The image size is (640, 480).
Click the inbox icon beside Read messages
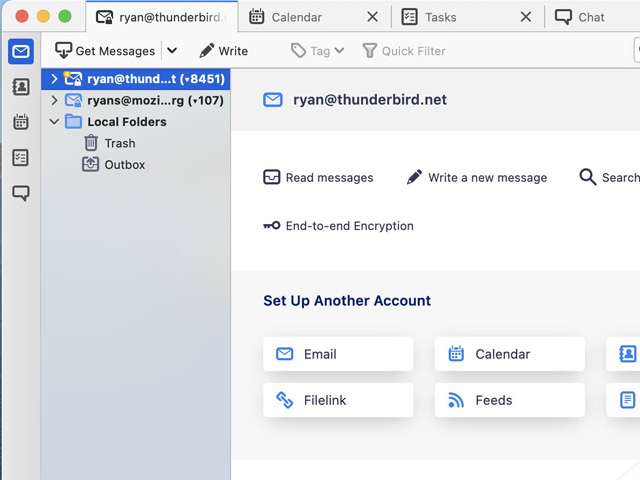[x=271, y=177]
